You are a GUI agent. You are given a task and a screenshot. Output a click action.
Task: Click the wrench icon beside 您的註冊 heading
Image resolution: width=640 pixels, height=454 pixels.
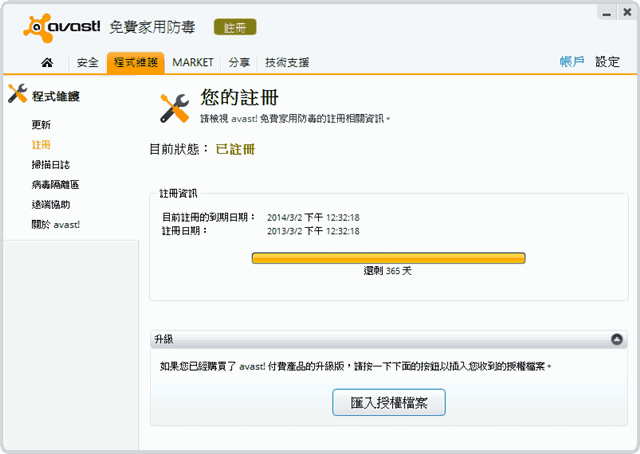tap(175, 108)
